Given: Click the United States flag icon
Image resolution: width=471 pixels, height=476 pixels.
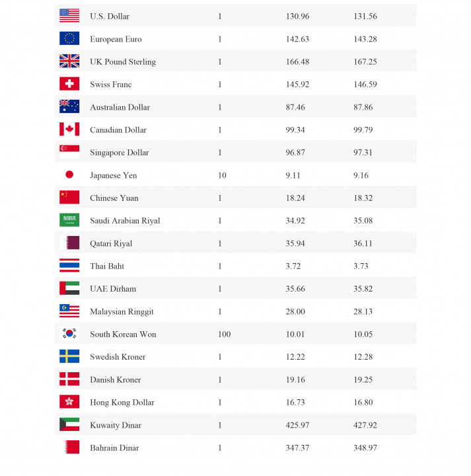Looking at the screenshot, I should (x=69, y=16).
